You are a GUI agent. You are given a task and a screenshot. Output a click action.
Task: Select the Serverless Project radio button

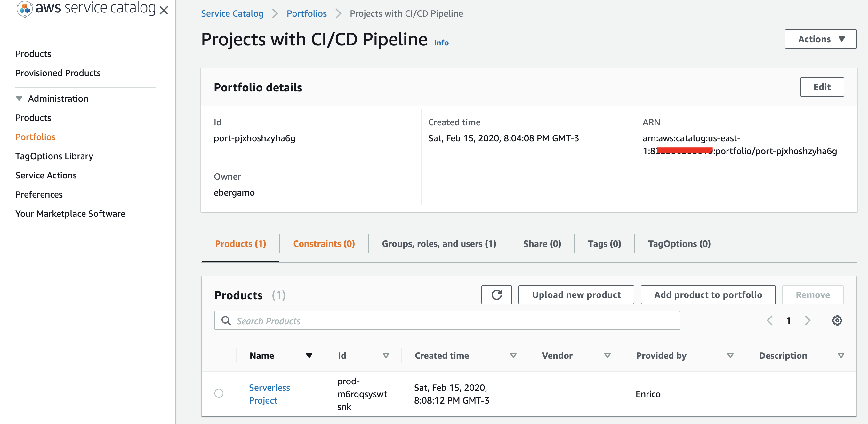(219, 393)
